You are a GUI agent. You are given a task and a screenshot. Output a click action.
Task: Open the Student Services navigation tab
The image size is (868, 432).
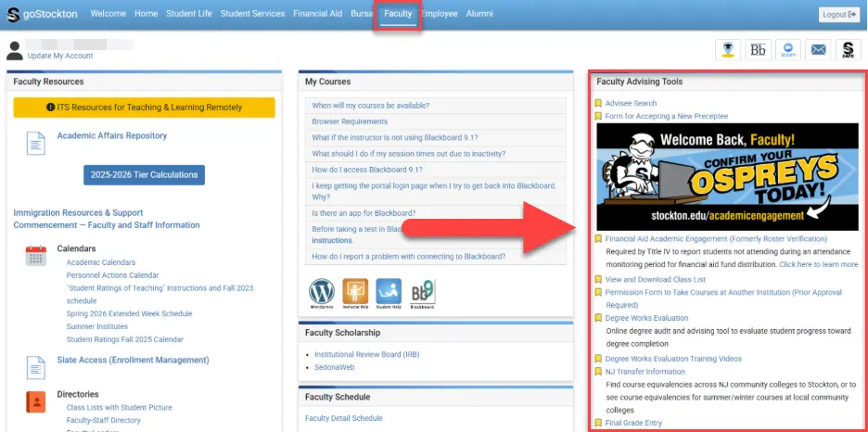[252, 14]
